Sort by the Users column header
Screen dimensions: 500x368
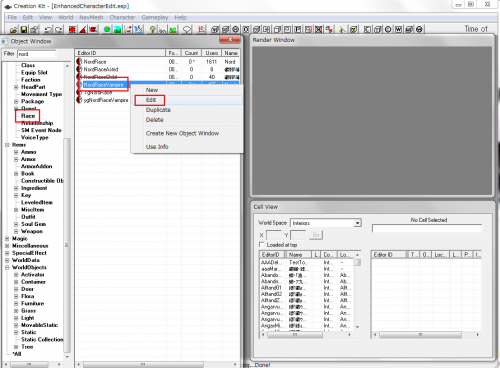tap(212, 53)
